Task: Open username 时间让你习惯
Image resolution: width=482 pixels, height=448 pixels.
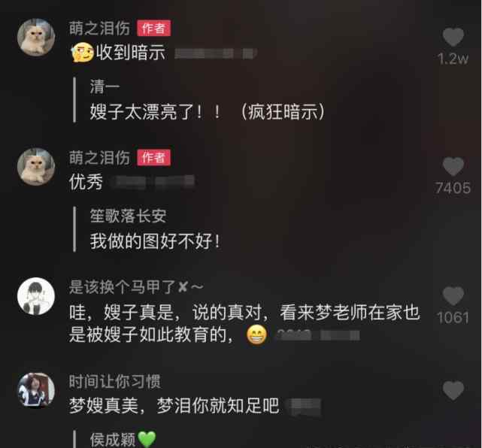Action: [x=114, y=381]
